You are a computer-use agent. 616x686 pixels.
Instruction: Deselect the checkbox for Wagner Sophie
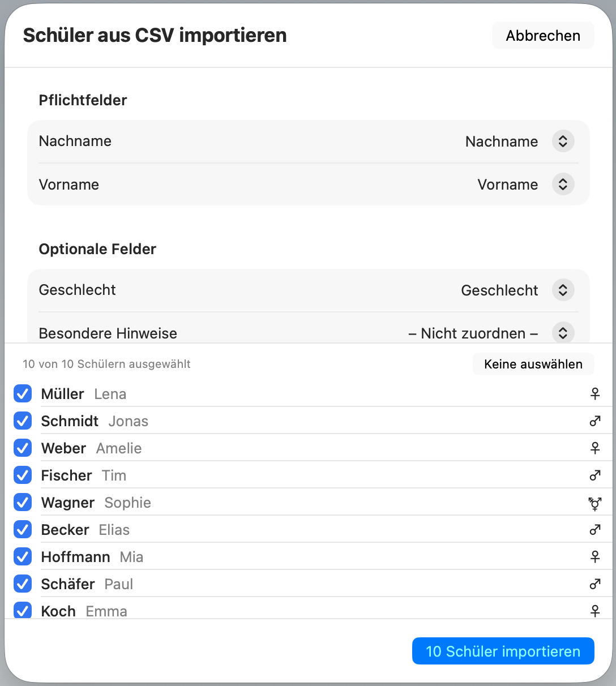pyautogui.click(x=22, y=502)
